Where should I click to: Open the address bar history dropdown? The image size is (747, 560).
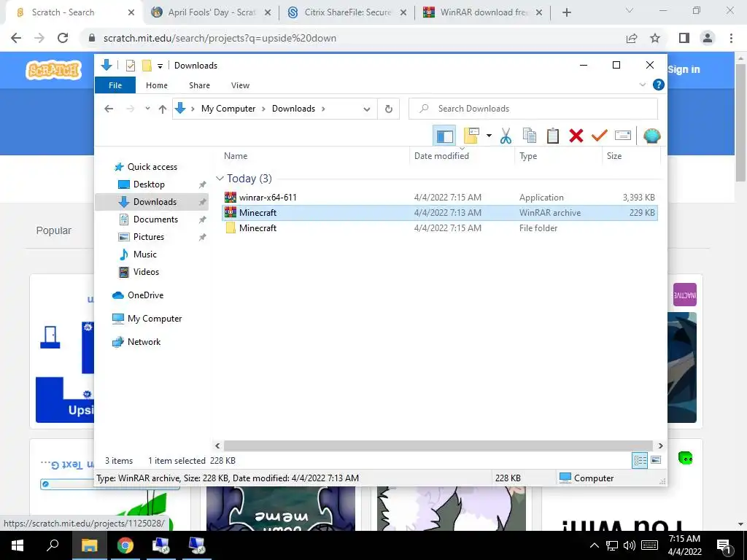point(367,109)
